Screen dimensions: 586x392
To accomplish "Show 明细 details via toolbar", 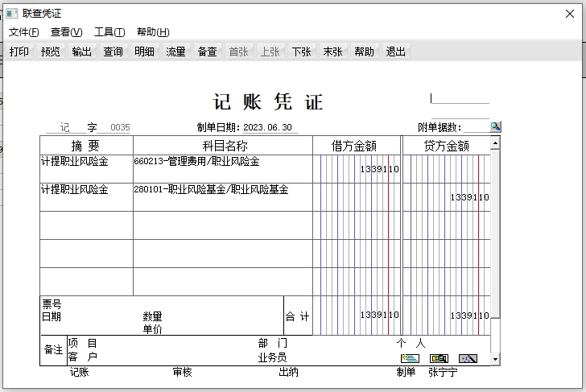I will (x=145, y=52).
